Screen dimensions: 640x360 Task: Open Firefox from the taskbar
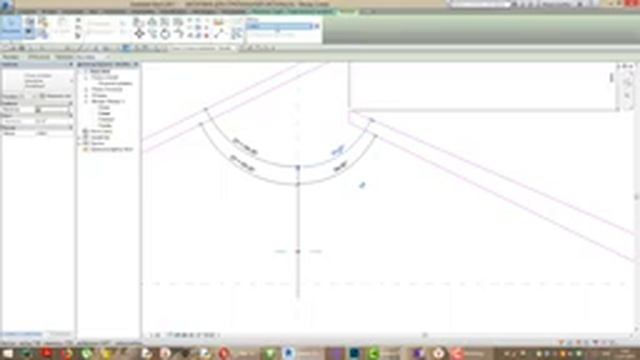click(x=67, y=353)
